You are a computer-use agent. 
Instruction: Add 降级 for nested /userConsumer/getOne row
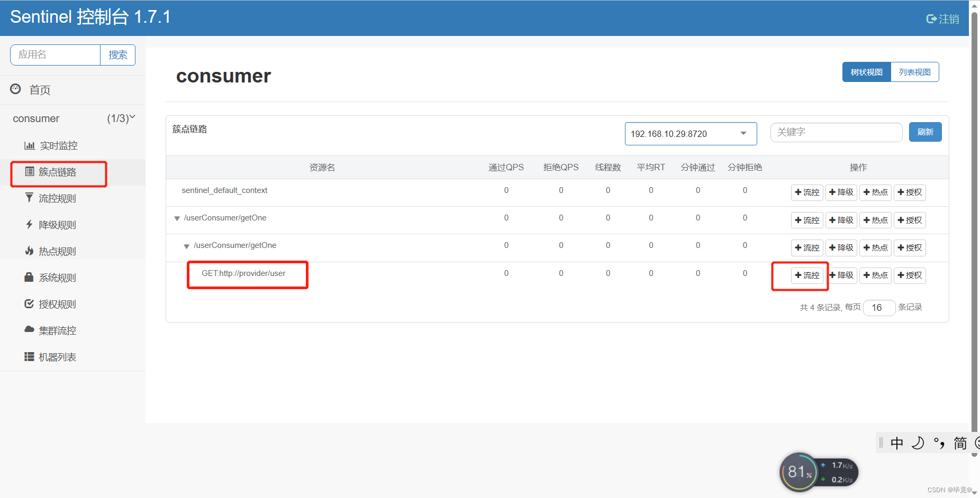click(x=841, y=247)
